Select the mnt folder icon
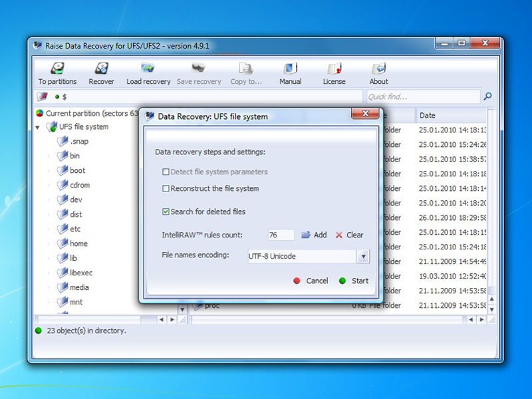The image size is (532, 399). [63, 302]
